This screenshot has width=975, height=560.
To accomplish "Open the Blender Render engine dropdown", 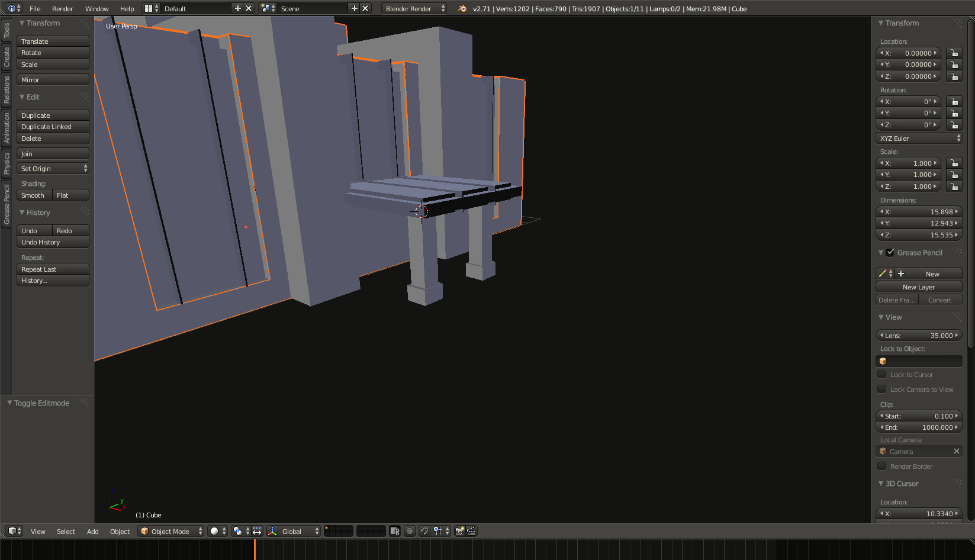I will [414, 9].
